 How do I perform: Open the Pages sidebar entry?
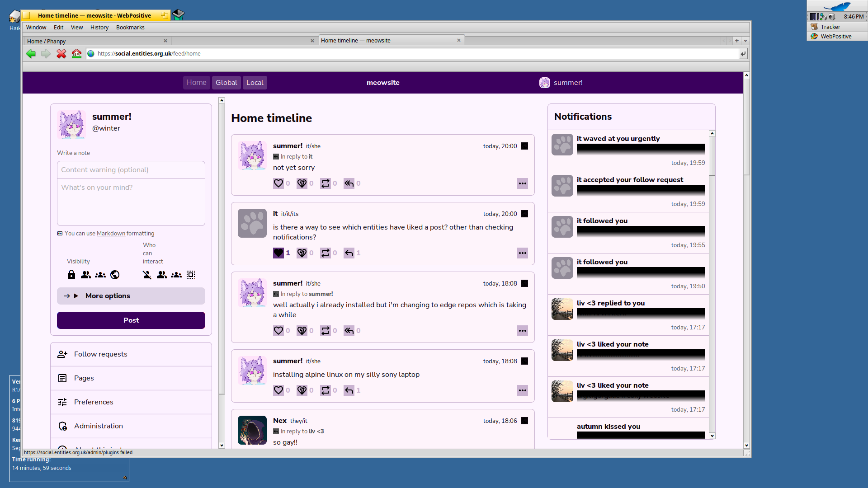(131, 378)
